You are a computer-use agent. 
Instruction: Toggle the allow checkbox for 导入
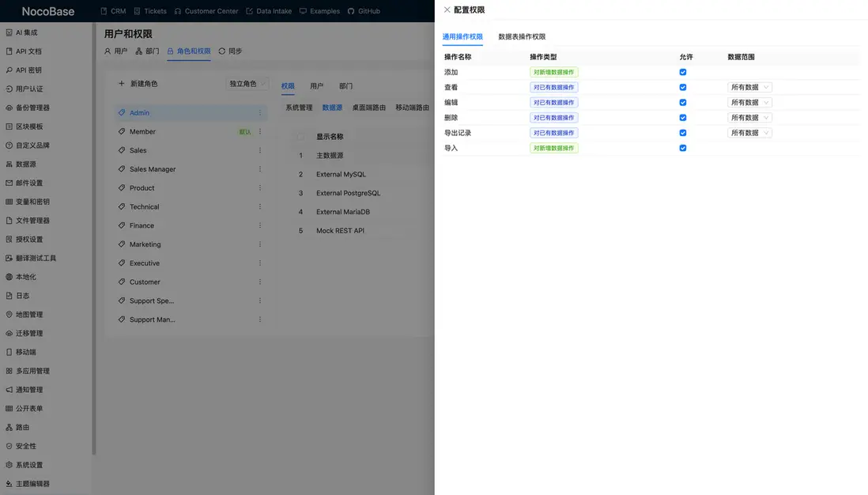tap(683, 147)
